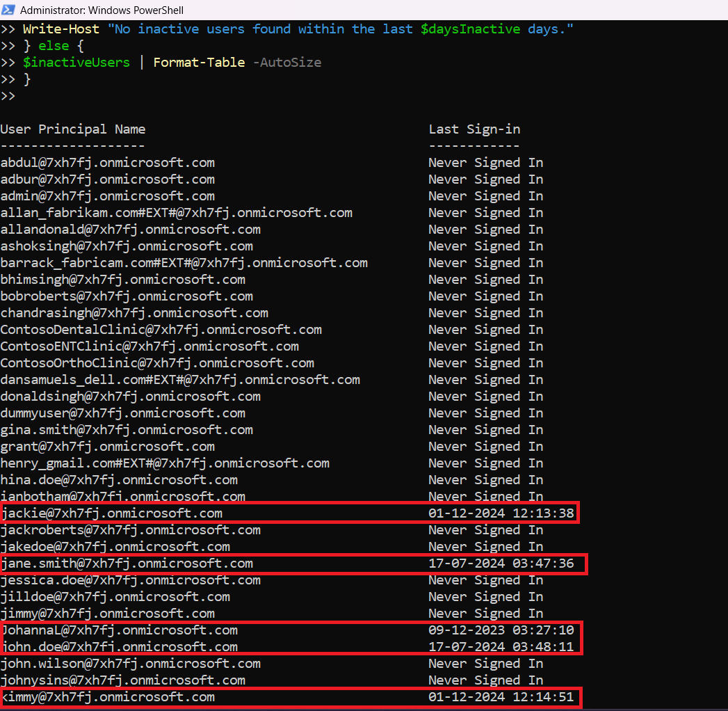
Task: Click the Write-Host command text
Action: pyautogui.click(x=61, y=29)
